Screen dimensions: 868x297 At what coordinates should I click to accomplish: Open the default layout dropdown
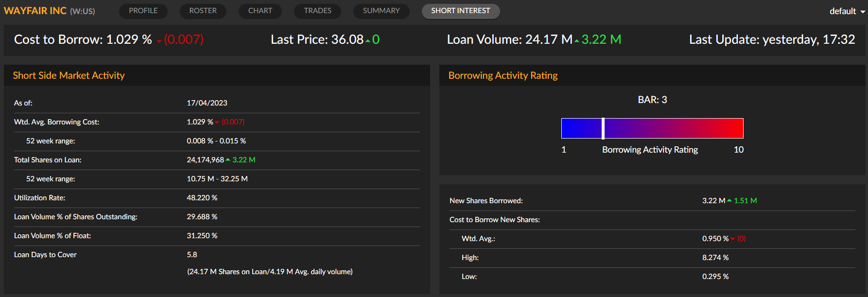[x=847, y=11]
